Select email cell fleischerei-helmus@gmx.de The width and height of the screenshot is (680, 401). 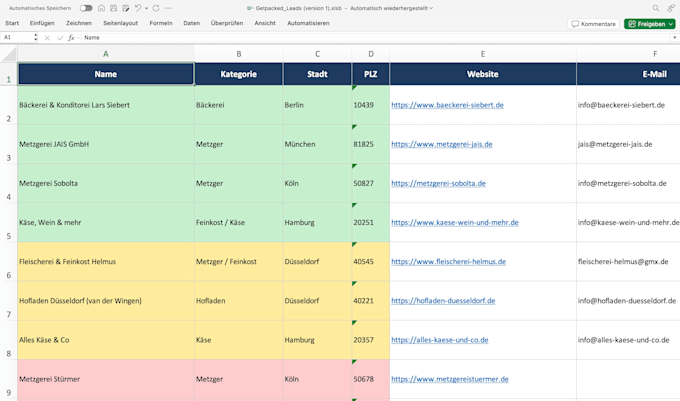coord(628,261)
